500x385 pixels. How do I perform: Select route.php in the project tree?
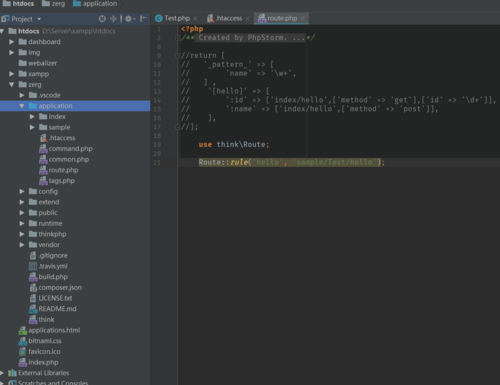pyautogui.click(x=59, y=170)
